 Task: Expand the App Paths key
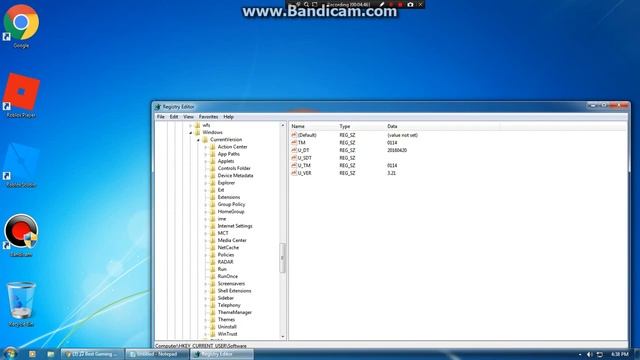(206, 154)
